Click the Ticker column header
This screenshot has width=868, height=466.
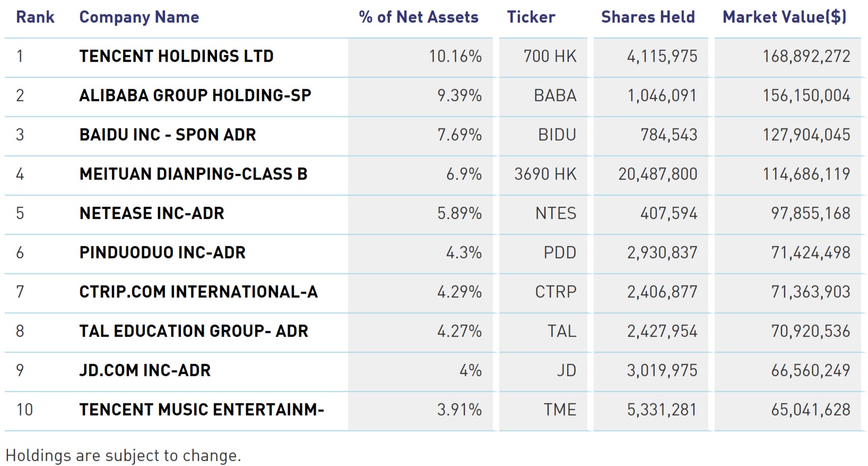point(531,17)
